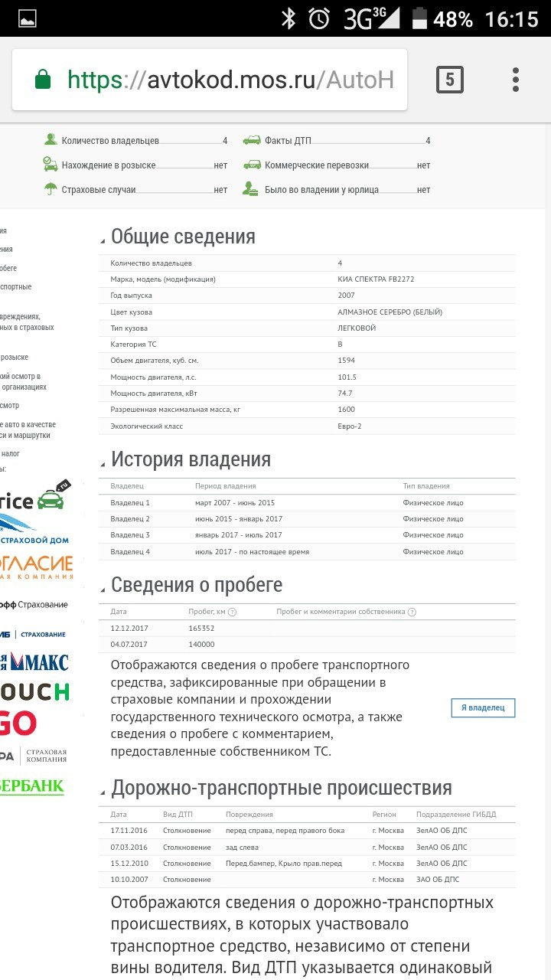Tap the 3G signal strength icon

click(372, 18)
